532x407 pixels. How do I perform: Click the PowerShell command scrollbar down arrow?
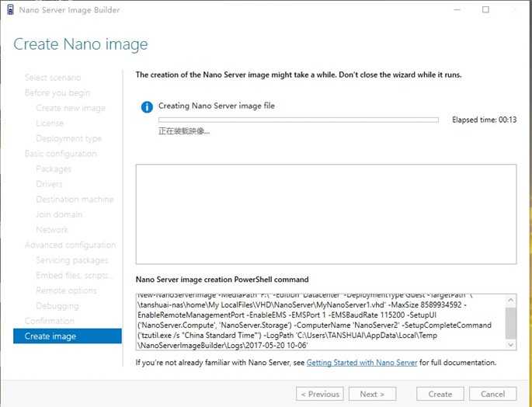point(510,345)
